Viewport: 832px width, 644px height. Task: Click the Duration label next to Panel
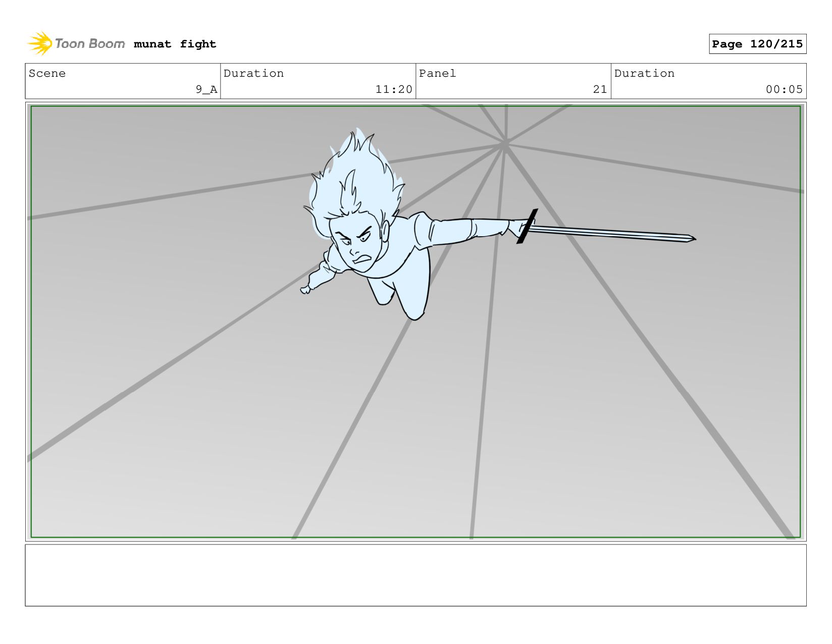pos(644,73)
